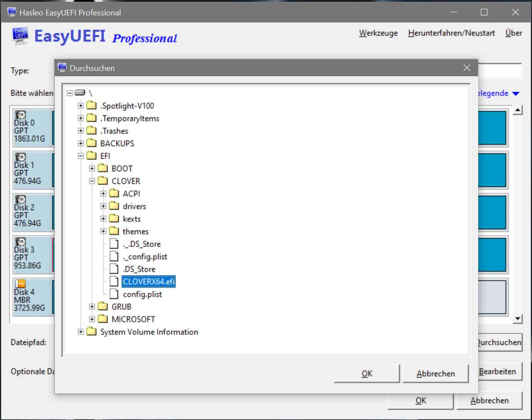The image size is (532, 420).
Task: Click the file icon of ._config.plist
Action: click(x=114, y=256)
